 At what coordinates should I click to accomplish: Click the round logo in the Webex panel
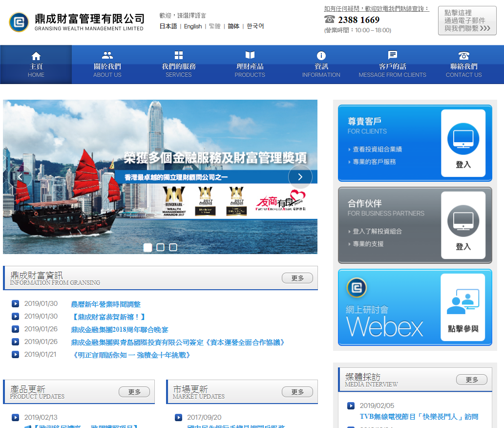click(x=357, y=287)
